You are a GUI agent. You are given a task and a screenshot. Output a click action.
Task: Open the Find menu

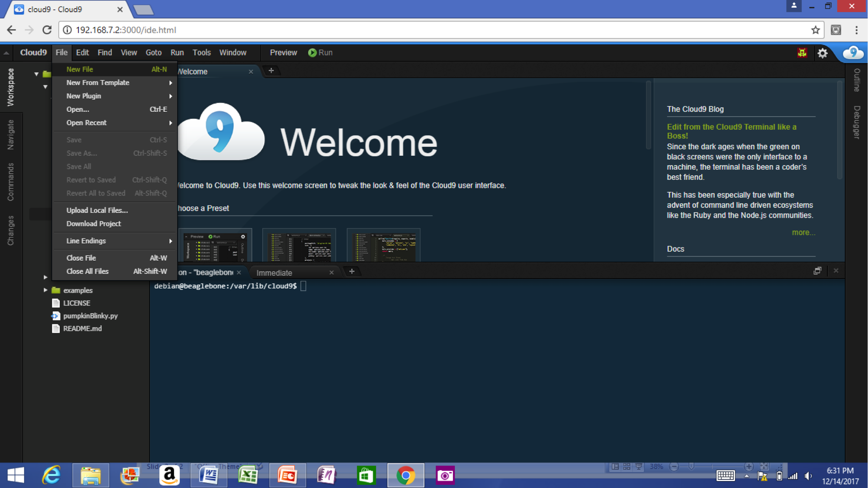coord(104,52)
